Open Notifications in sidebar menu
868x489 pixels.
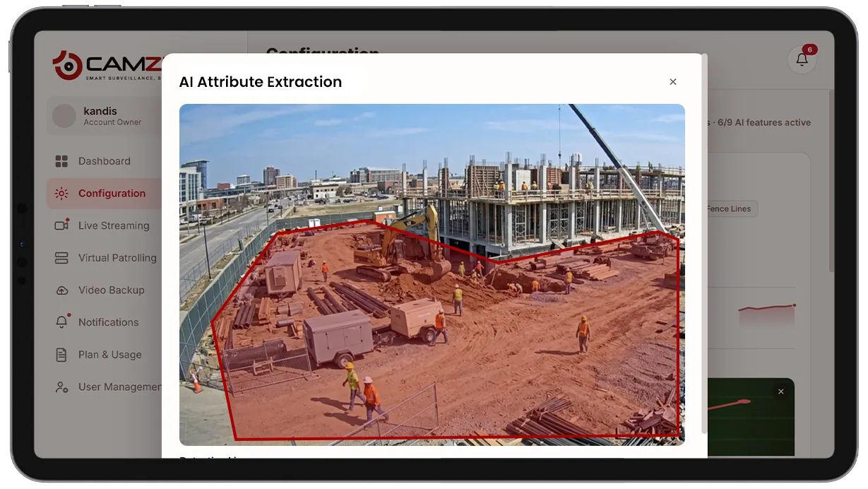[x=104, y=322]
